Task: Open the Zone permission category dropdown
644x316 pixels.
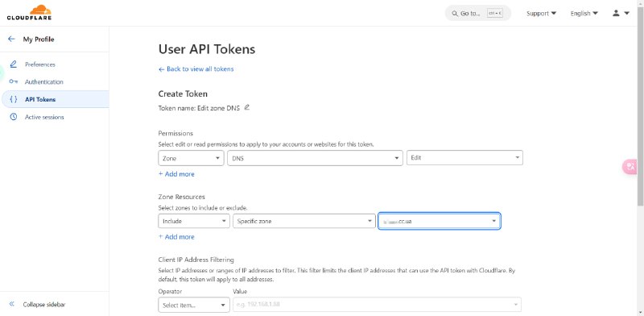Action: point(191,157)
